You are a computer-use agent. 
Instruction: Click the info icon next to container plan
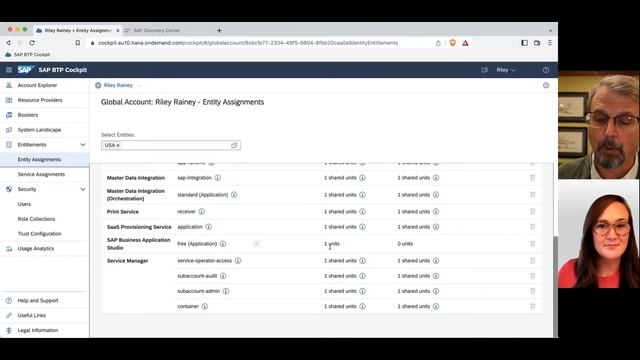pos(205,307)
